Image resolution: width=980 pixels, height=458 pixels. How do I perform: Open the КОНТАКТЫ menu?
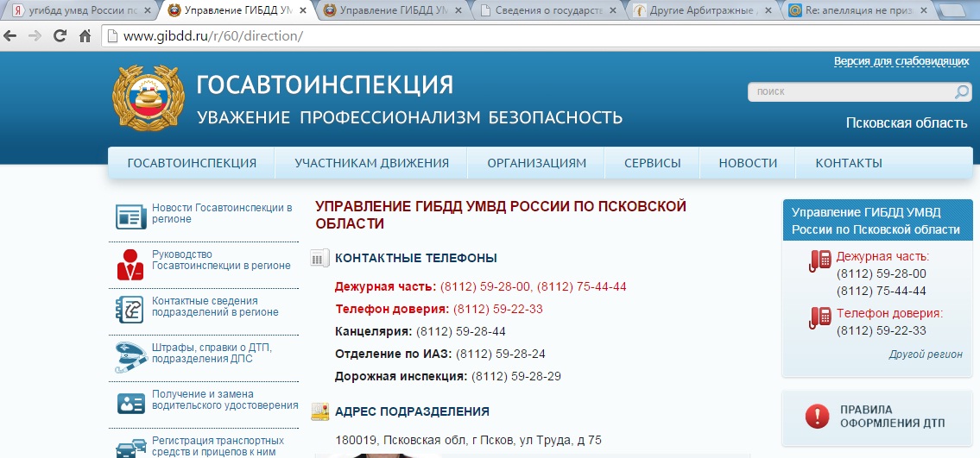coord(849,164)
